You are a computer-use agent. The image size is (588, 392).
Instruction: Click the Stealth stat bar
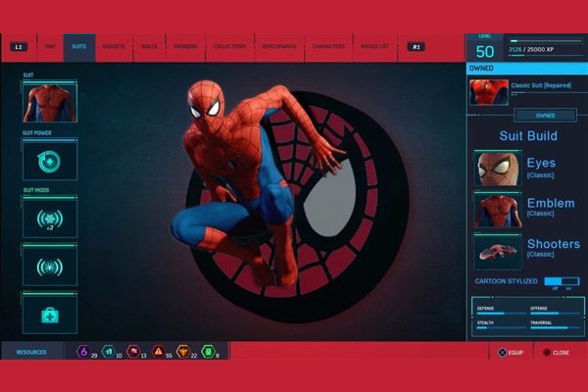[x=502, y=328]
